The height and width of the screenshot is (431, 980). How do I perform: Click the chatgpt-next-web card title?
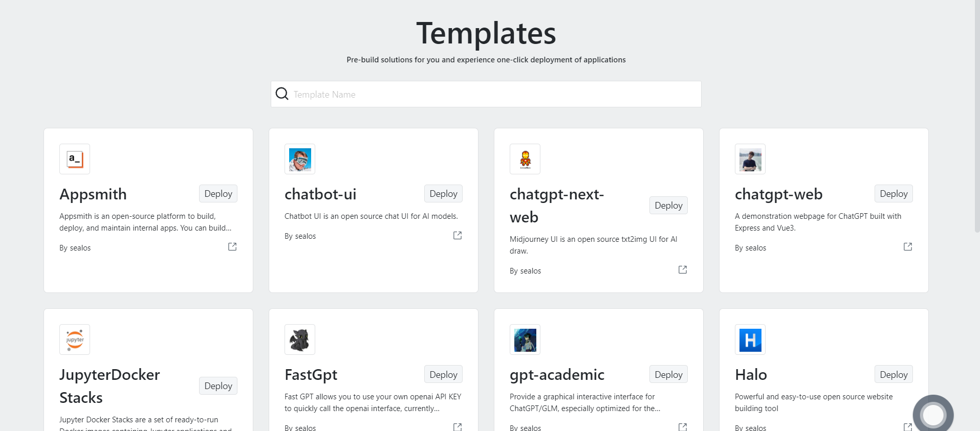click(x=557, y=206)
